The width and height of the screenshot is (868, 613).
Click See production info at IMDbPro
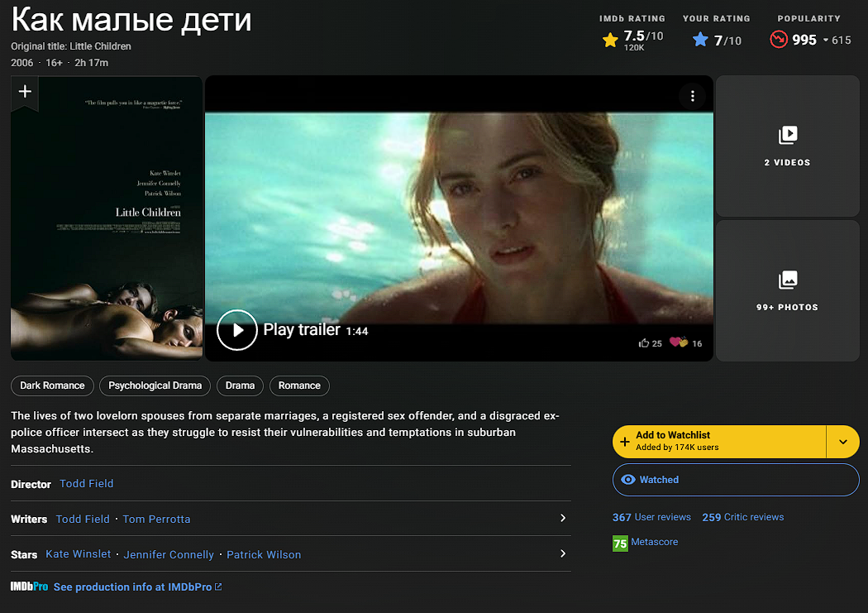pyautogui.click(x=133, y=587)
